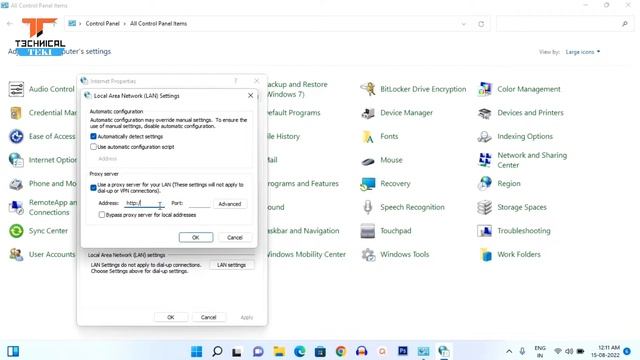Open Widgets button at taskbar left
This screenshot has height=360, width=640.
(13, 351)
